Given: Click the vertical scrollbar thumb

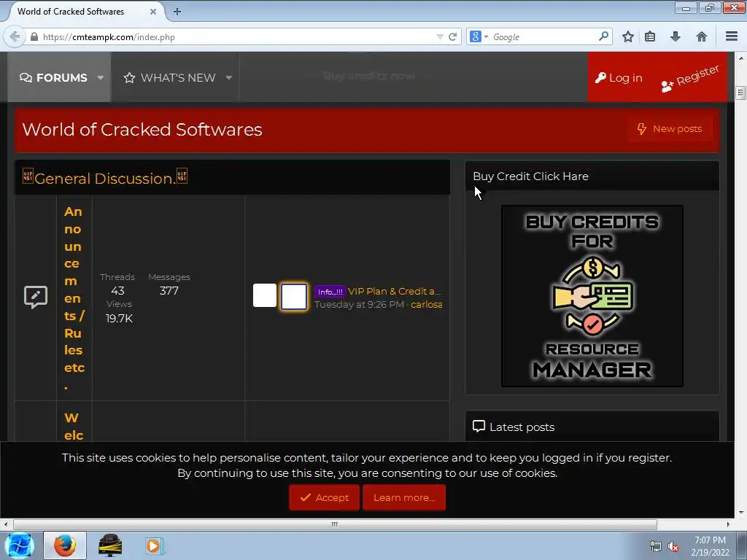Looking at the screenshot, I should coord(741,93).
